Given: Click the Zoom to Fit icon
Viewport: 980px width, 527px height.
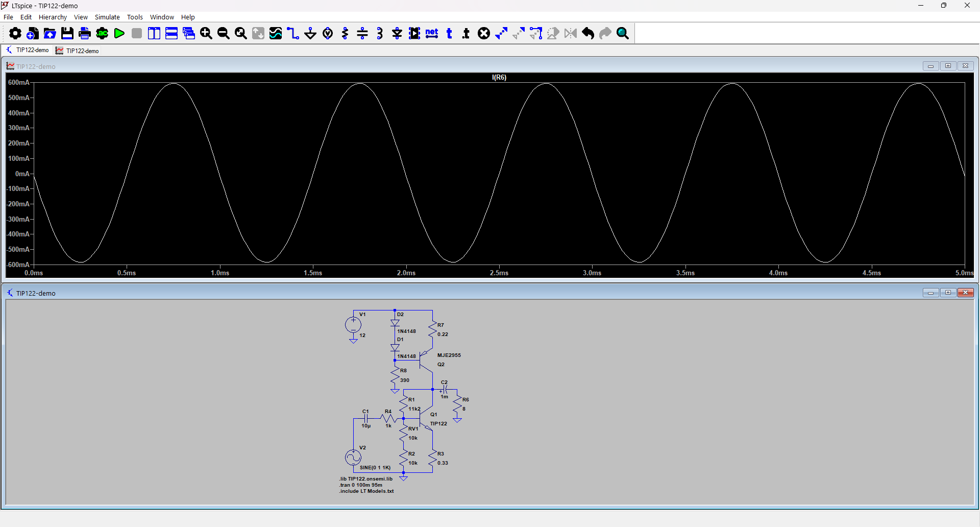Looking at the screenshot, I should 241,34.
